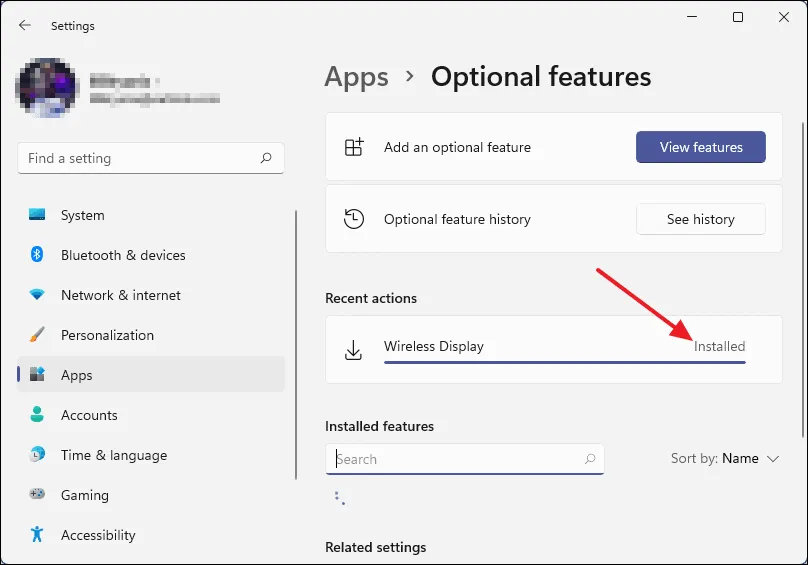Screen dimensions: 808x565
Task: Click the Wireless Display progress bar
Action: [564, 362]
